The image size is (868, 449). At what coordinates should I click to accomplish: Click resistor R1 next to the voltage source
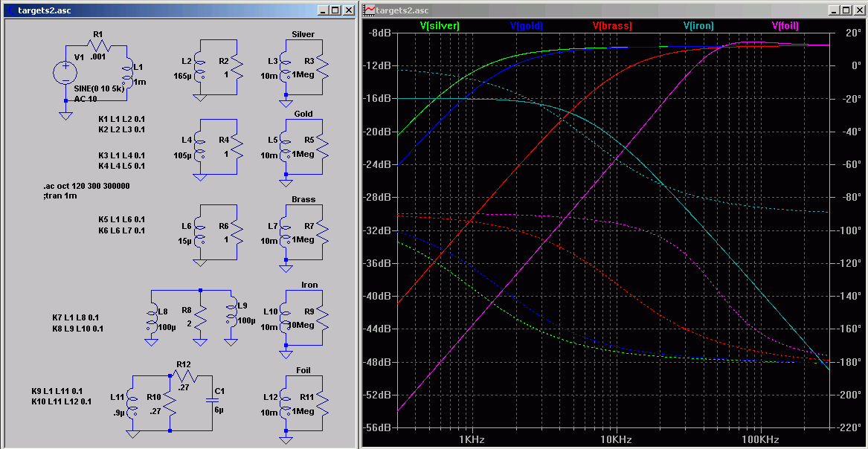(99, 47)
